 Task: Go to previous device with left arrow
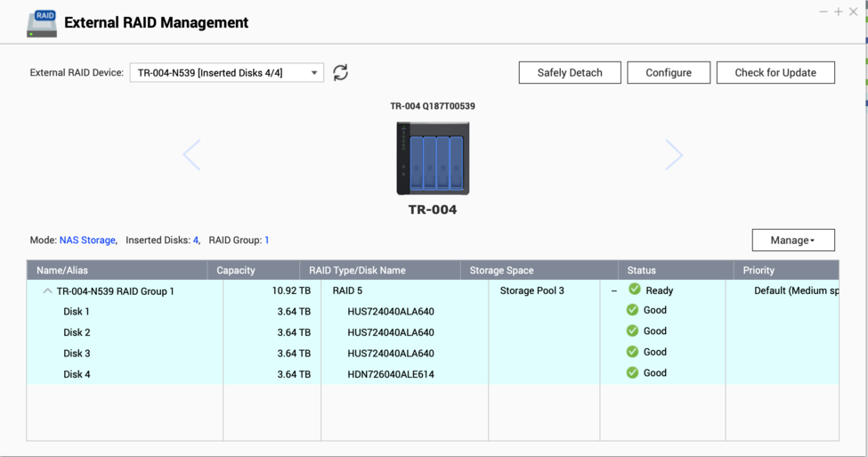(x=191, y=154)
